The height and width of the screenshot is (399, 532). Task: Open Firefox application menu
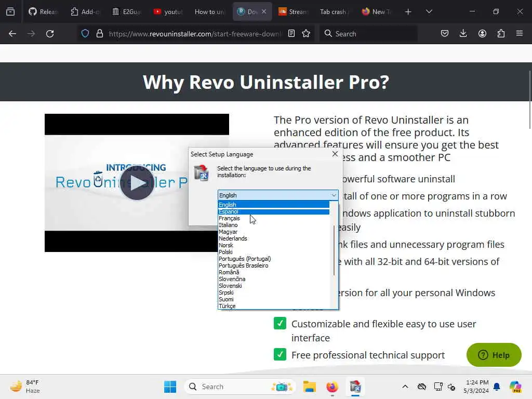tap(520, 34)
